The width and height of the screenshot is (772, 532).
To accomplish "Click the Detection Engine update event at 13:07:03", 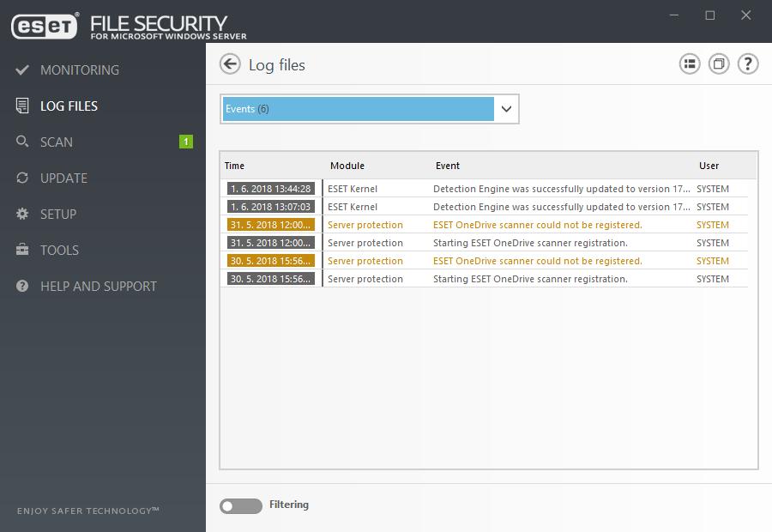I will point(562,207).
